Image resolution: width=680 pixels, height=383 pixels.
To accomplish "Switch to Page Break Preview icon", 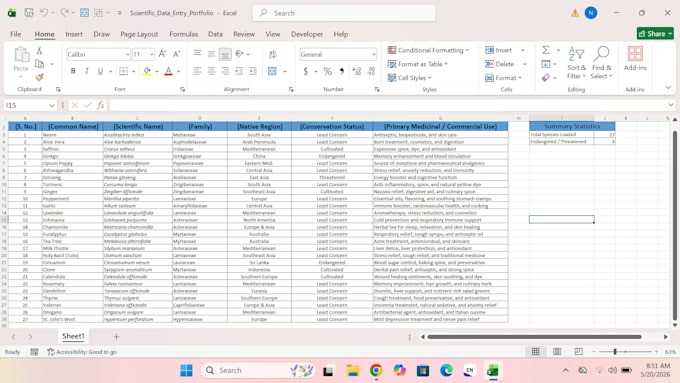I will (578, 351).
